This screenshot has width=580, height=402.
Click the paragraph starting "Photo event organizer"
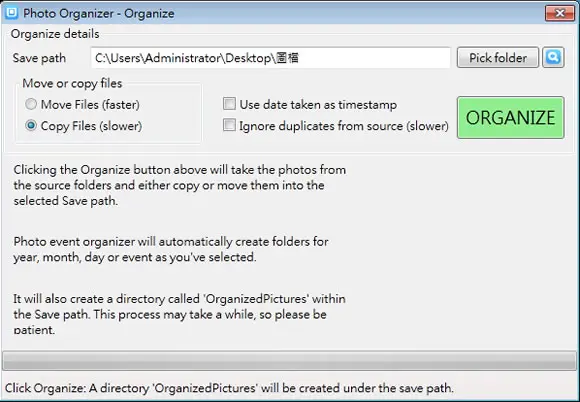tap(171, 249)
